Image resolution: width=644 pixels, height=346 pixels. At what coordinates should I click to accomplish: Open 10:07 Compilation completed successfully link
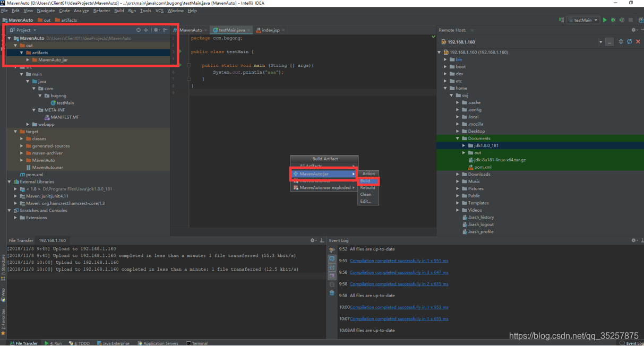(x=399, y=319)
